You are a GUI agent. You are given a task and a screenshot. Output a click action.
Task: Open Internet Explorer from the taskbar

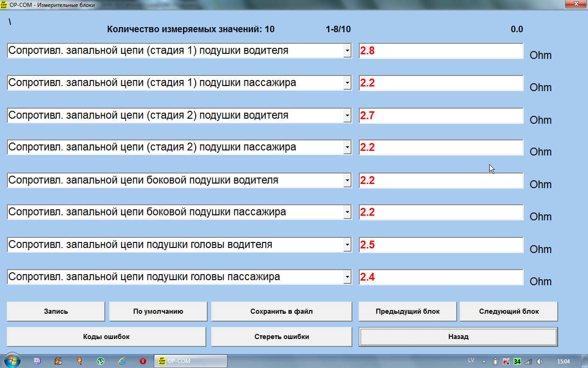pos(122,361)
